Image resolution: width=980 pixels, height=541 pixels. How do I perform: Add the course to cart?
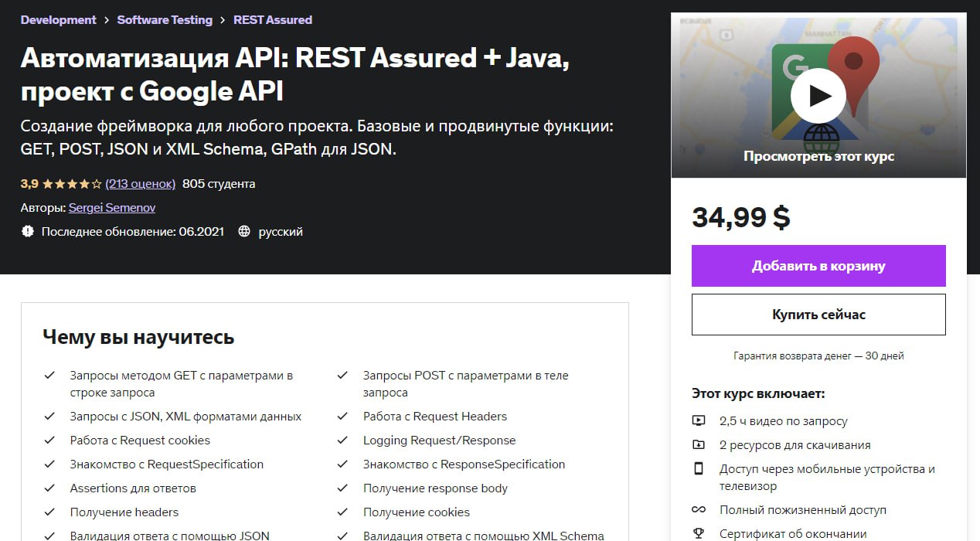tap(818, 266)
